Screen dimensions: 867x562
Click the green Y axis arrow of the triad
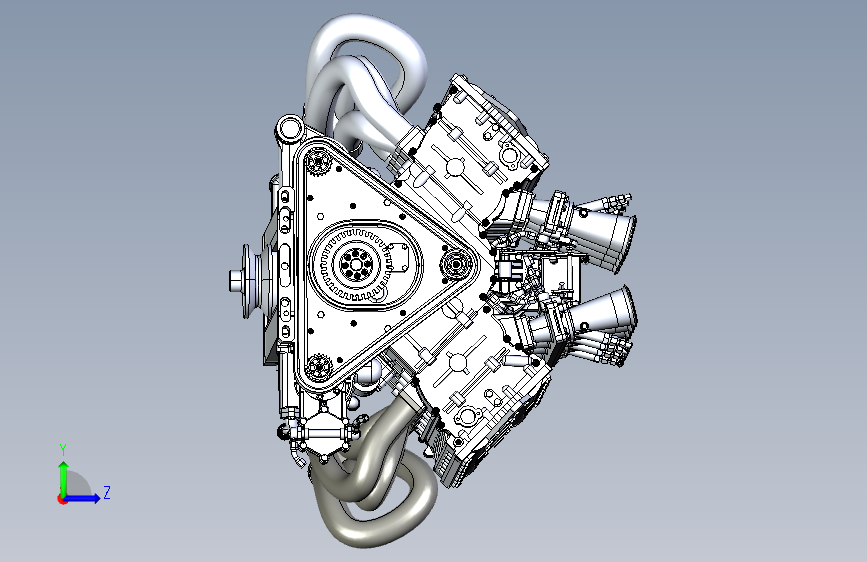(64, 477)
